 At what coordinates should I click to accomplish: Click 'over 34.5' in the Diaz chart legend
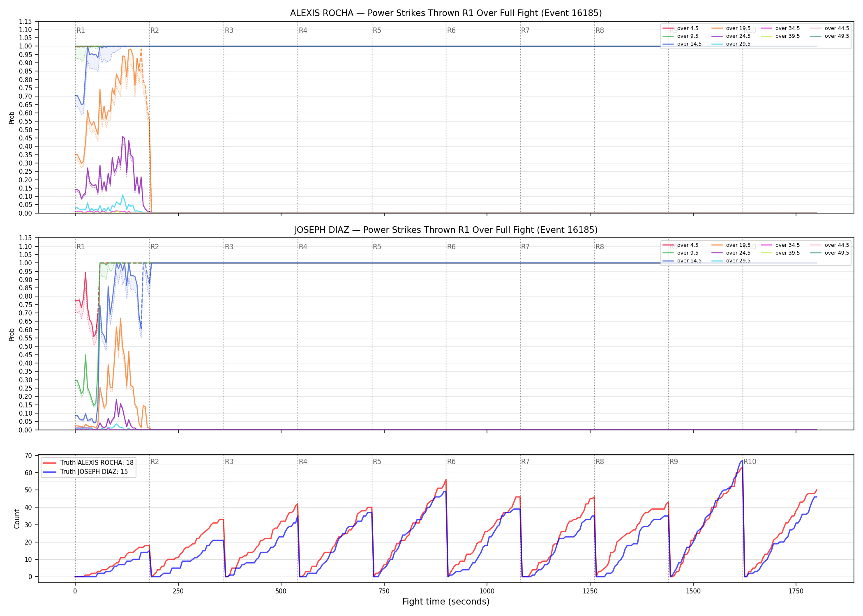pos(787,245)
